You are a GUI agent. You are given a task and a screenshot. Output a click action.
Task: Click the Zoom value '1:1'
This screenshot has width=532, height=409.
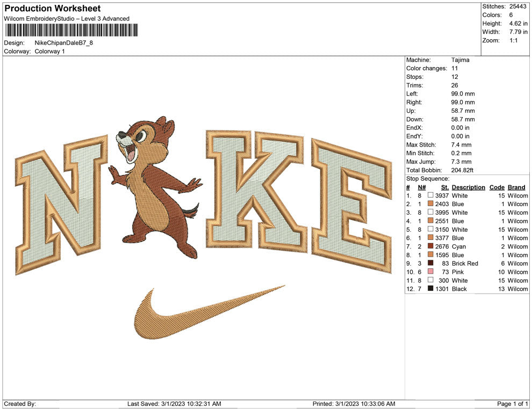coord(513,40)
